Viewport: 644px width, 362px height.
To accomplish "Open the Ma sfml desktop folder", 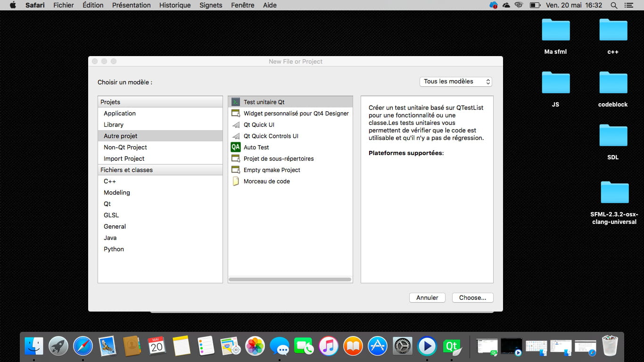I will tap(556, 37).
